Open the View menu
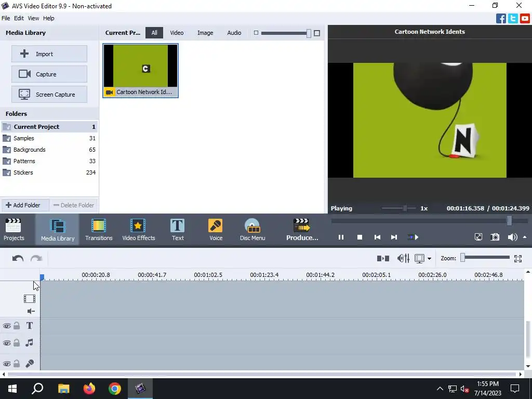Screen dimensions: 532x399 coord(33,18)
